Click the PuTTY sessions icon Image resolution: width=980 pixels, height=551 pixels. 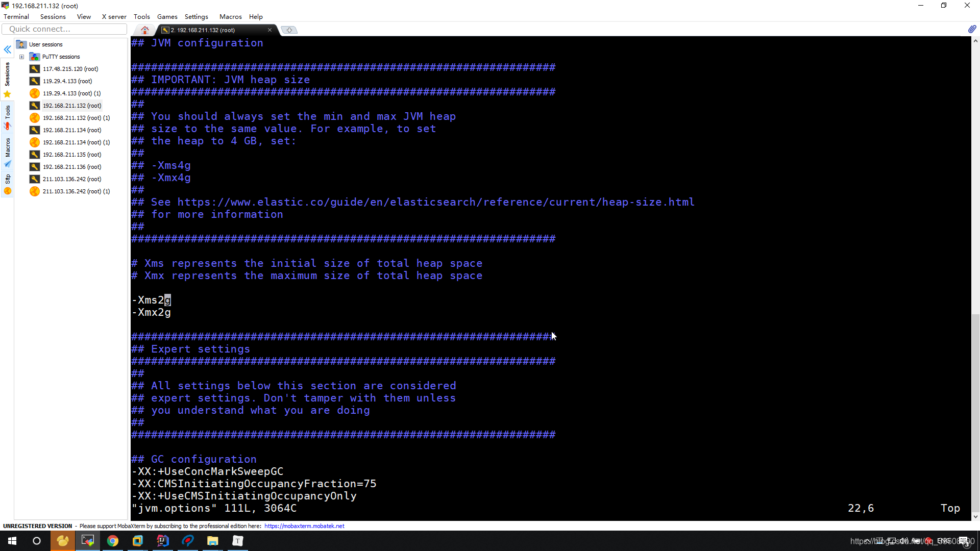tap(35, 57)
